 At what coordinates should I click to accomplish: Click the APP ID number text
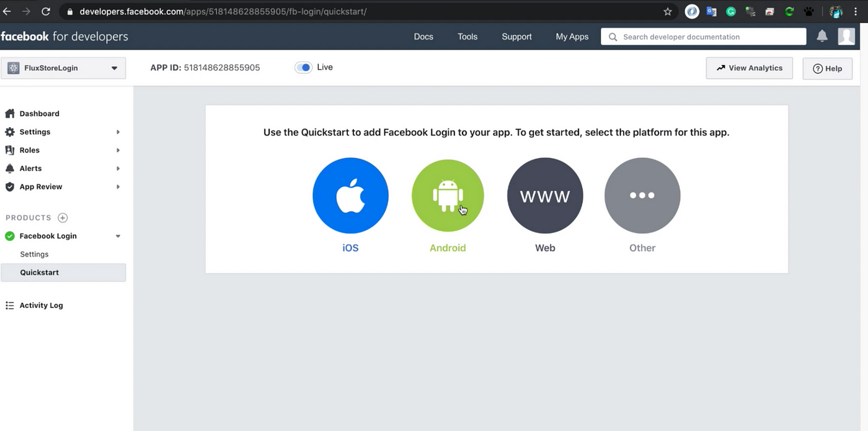[x=222, y=68]
